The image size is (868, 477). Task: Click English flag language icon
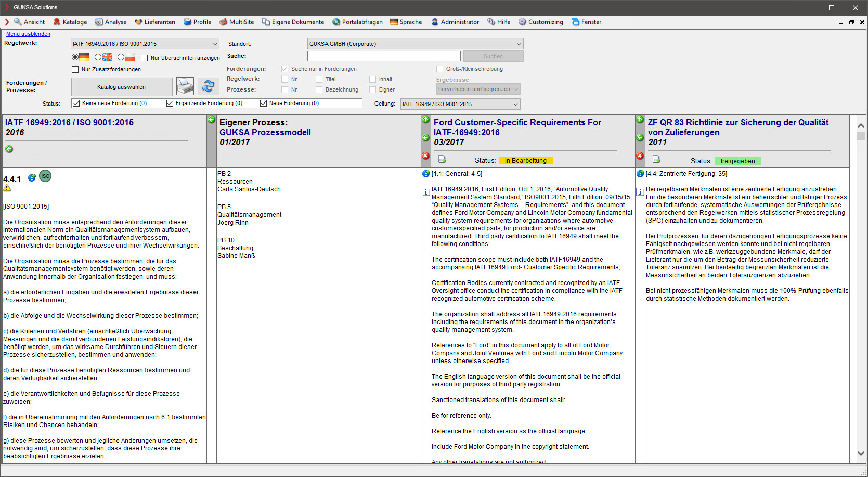point(107,57)
